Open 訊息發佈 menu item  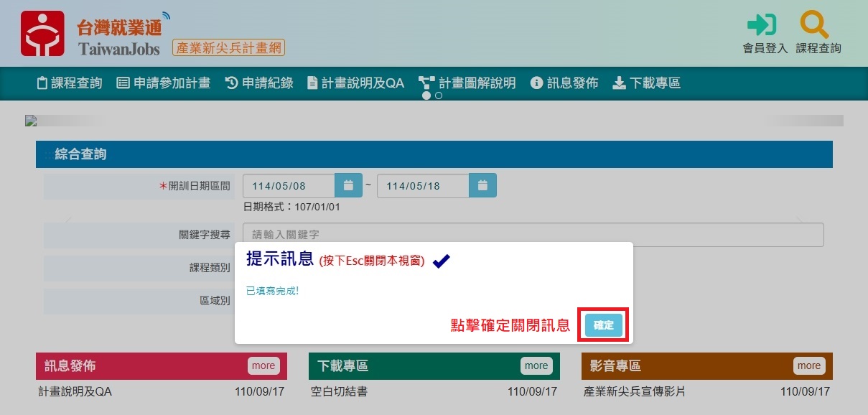click(564, 83)
